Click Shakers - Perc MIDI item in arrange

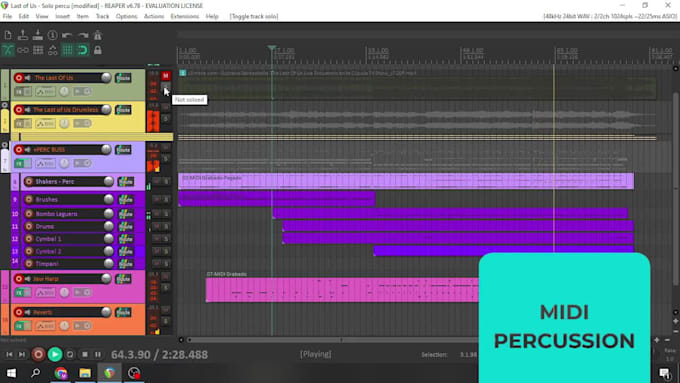point(406,181)
